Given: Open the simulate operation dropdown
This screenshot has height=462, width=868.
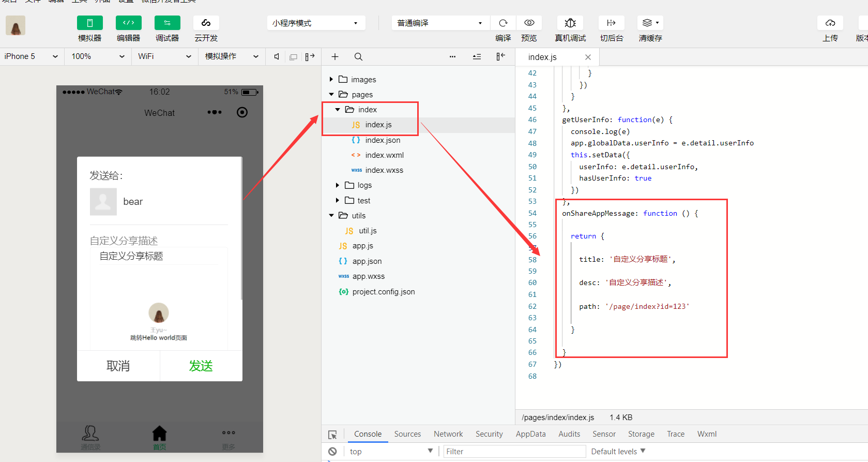Looking at the screenshot, I should (232, 56).
